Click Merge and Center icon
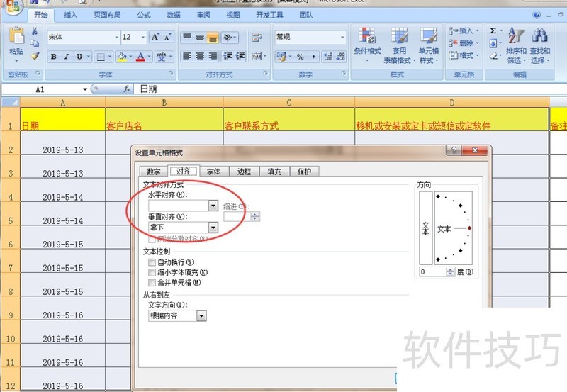The width and height of the screenshot is (567, 392). click(257, 56)
